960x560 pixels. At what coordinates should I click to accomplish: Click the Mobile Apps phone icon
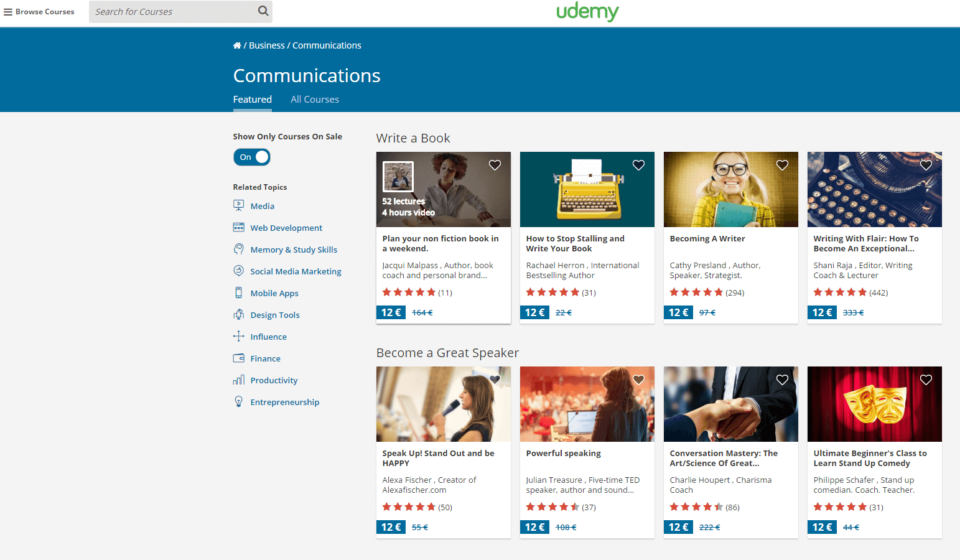coord(240,292)
